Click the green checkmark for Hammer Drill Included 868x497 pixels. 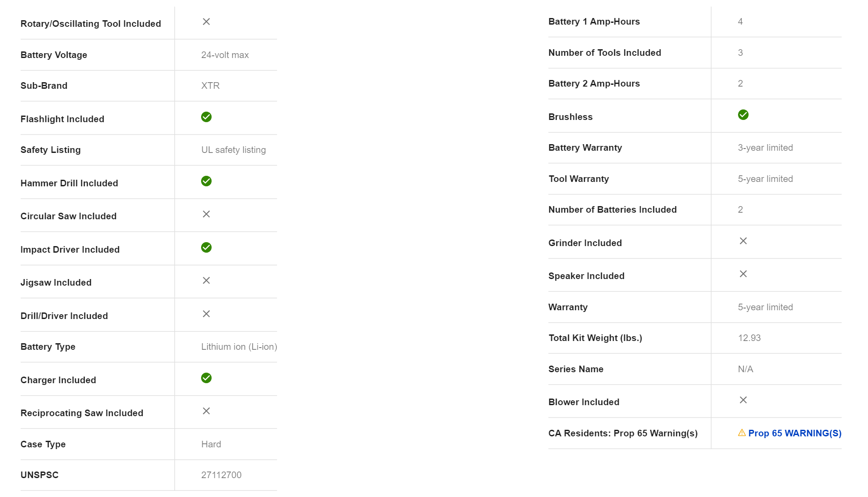206,181
